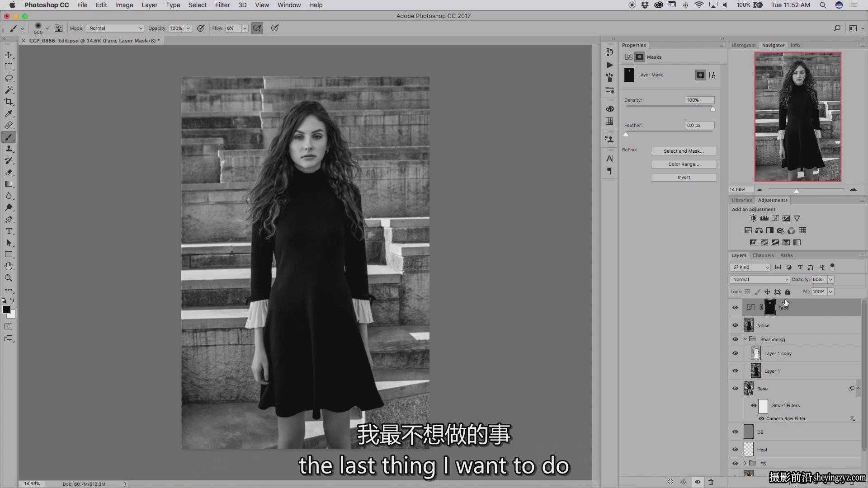This screenshot has width=868, height=488.
Task: Select the Gradient tool
Action: pos(9,184)
